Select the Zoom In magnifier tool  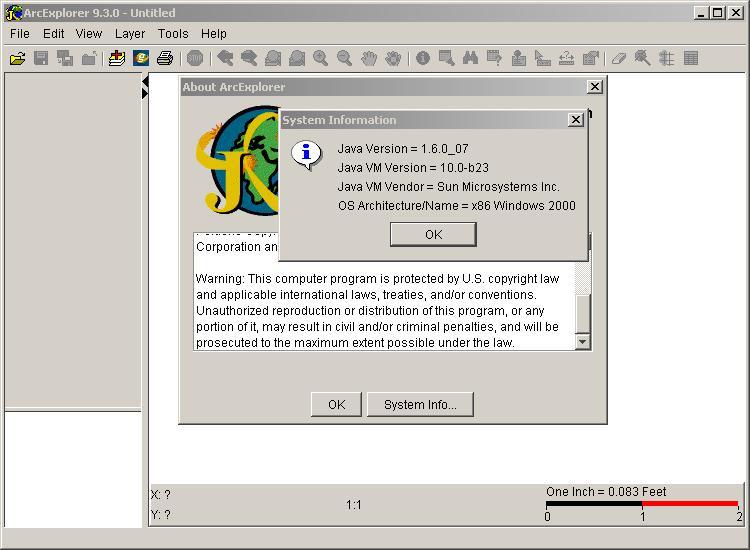tap(320, 59)
